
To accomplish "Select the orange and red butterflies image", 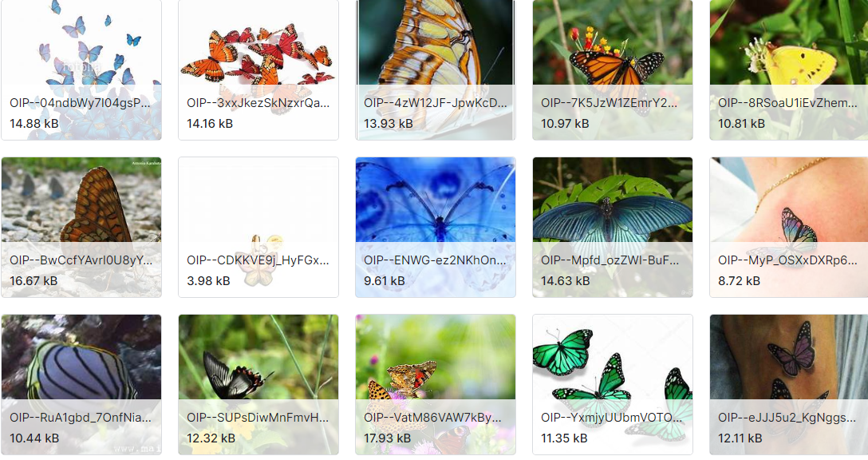I will point(258,69).
